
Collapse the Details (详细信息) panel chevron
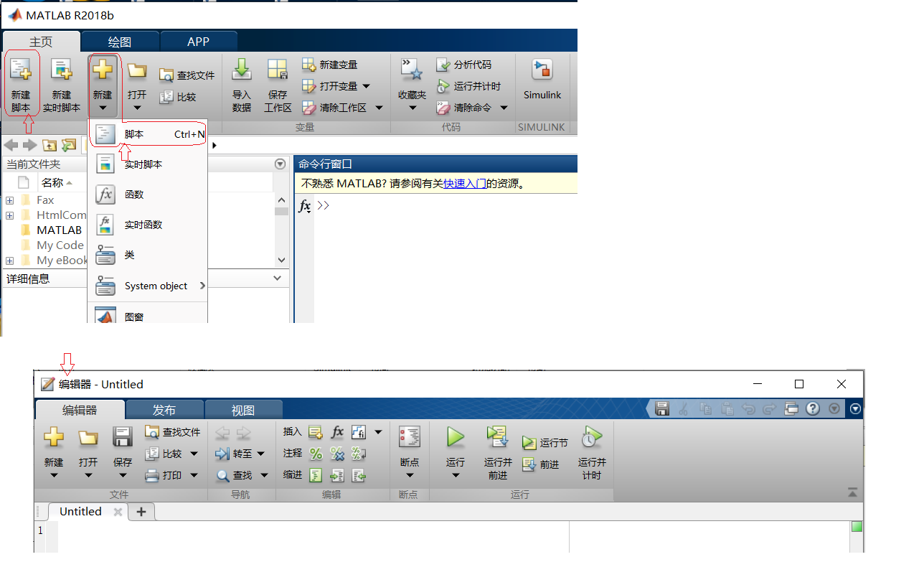pyautogui.click(x=278, y=278)
